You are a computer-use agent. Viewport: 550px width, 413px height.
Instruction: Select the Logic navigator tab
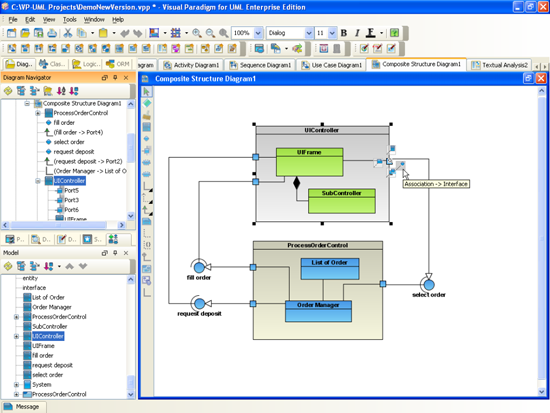[x=86, y=64]
